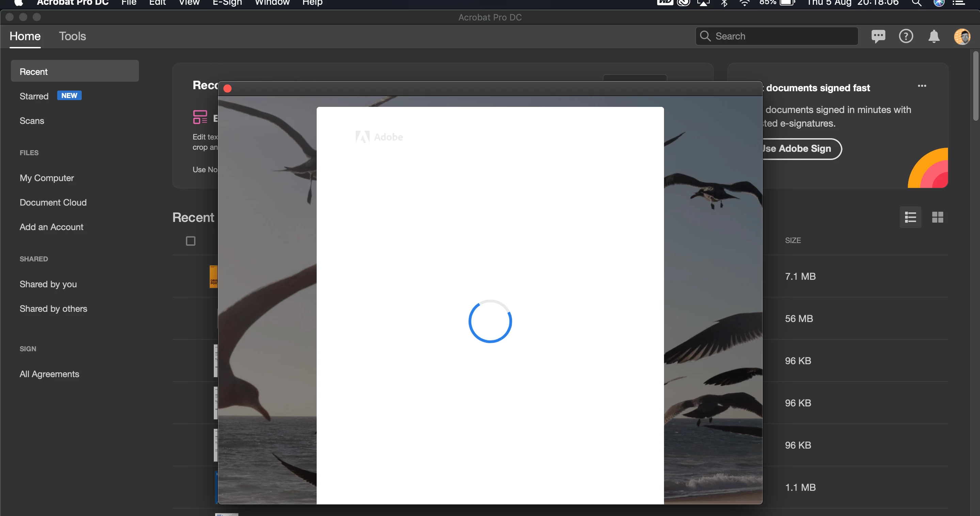Open Document Cloud in the sidebar

click(x=53, y=202)
